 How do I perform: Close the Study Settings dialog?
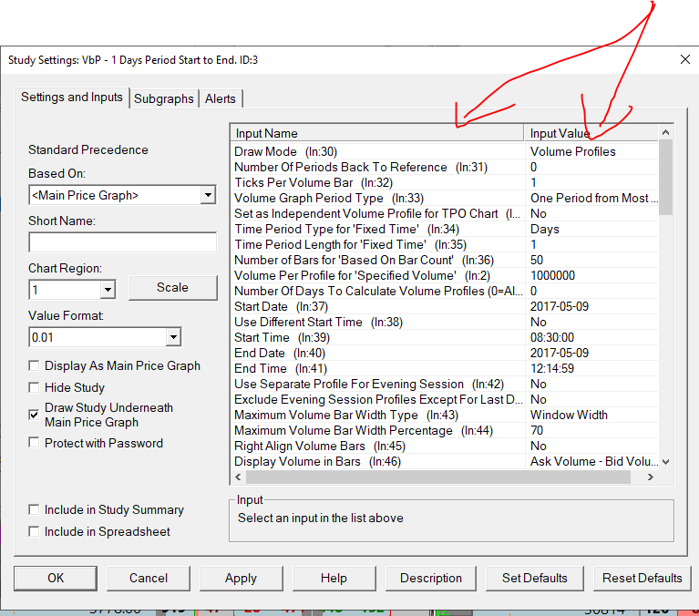(x=684, y=60)
